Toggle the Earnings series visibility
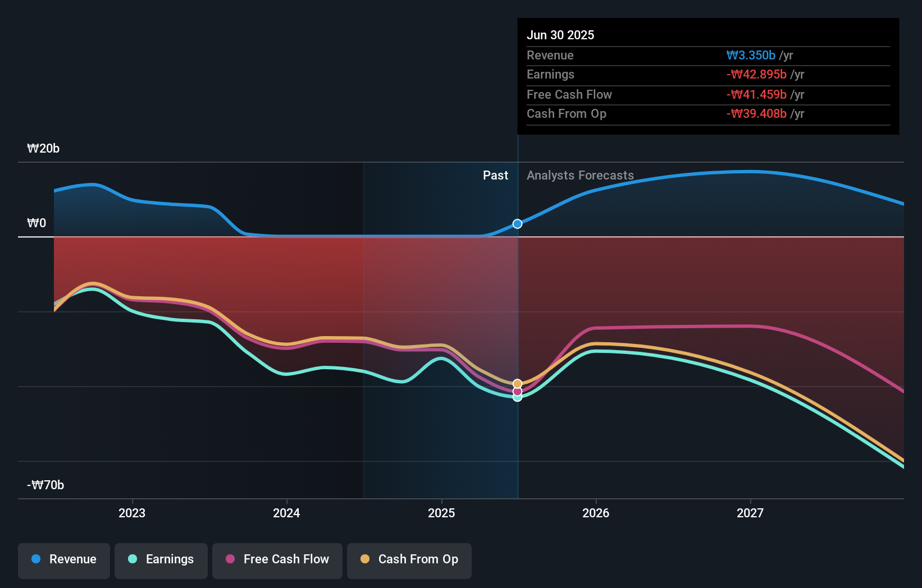 pos(161,559)
